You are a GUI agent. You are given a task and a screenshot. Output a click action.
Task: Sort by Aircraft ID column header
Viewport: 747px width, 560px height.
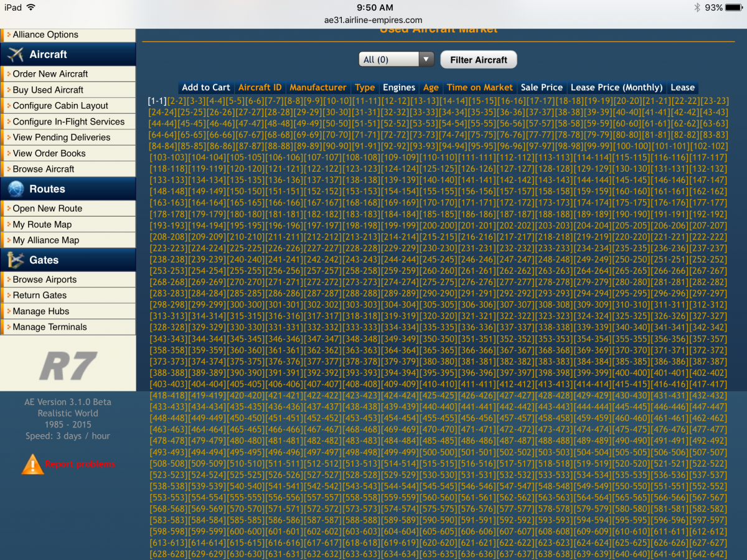coord(260,88)
